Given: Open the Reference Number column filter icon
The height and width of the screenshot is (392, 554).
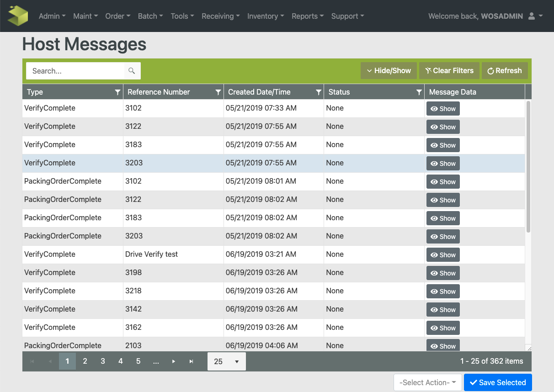Looking at the screenshot, I should point(218,92).
